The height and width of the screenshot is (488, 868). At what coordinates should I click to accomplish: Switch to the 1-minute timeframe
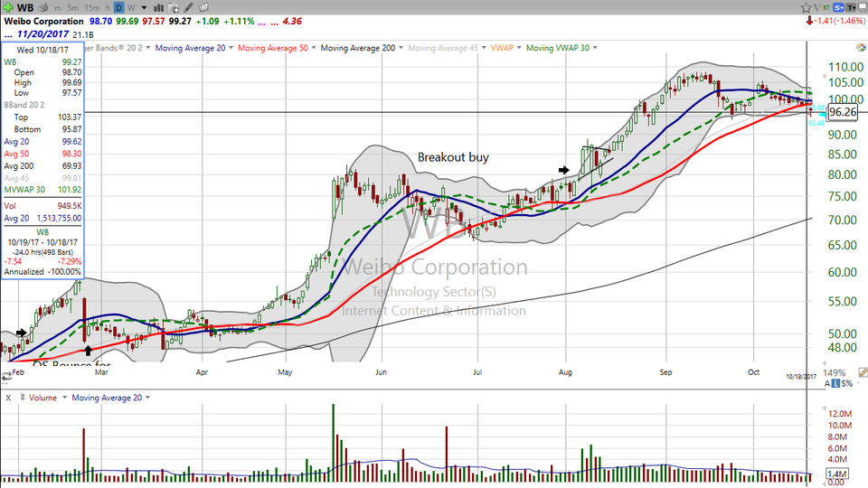[x=58, y=8]
